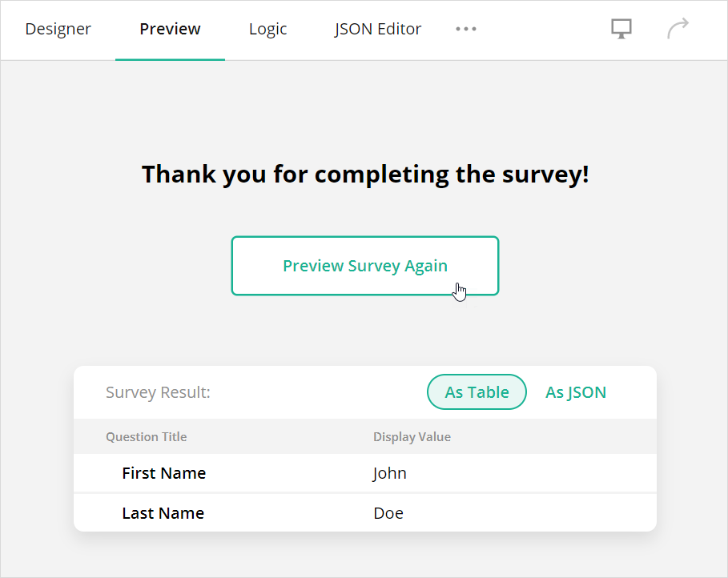
Task: Click the redo arrow icon
Action: coord(678,28)
